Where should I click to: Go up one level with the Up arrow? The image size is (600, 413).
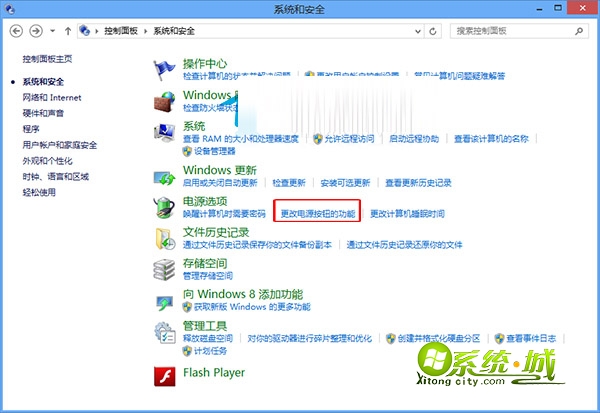coord(68,31)
